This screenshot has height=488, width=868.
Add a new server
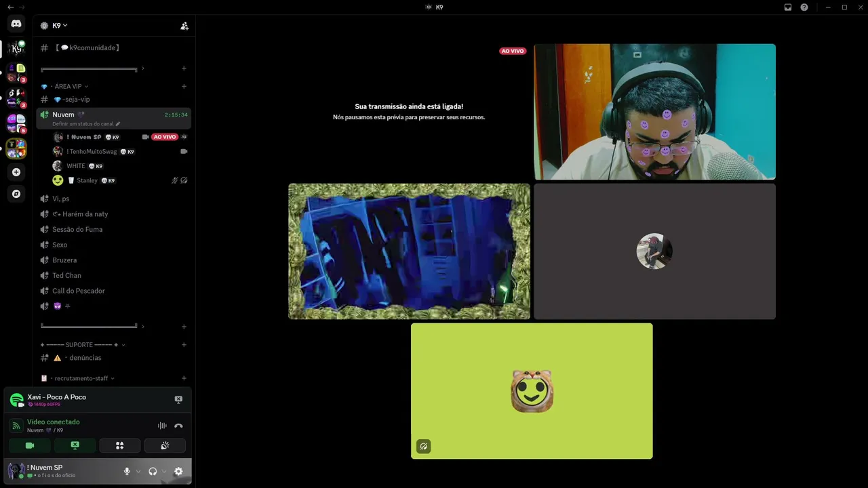click(x=16, y=172)
